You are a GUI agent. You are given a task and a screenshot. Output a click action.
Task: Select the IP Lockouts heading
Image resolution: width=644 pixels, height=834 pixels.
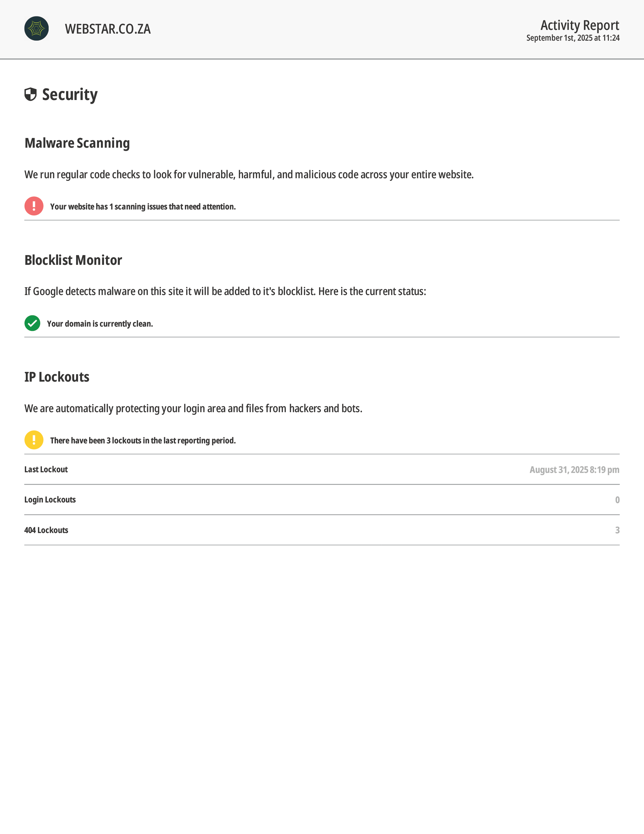(x=57, y=377)
